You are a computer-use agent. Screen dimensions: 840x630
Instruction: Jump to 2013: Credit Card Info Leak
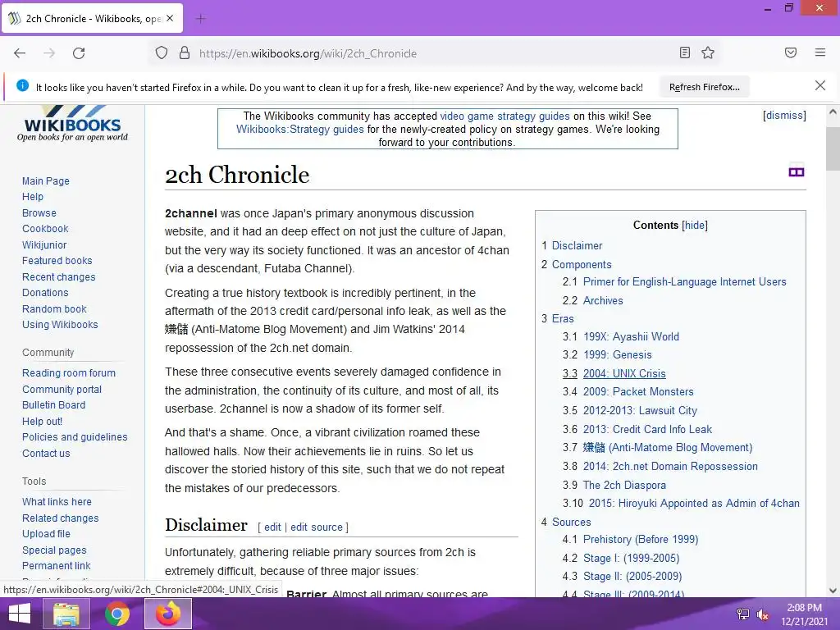(x=647, y=429)
